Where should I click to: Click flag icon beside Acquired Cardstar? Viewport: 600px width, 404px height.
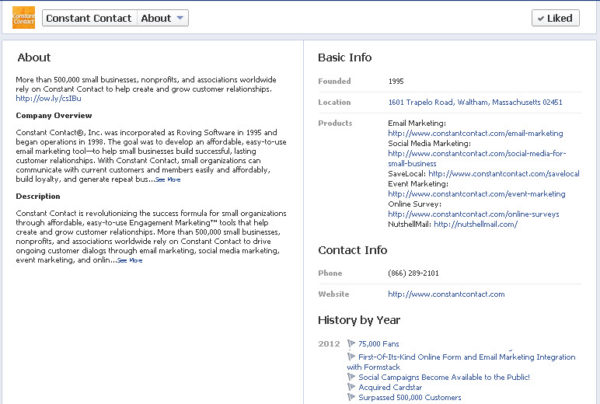pos(351,387)
